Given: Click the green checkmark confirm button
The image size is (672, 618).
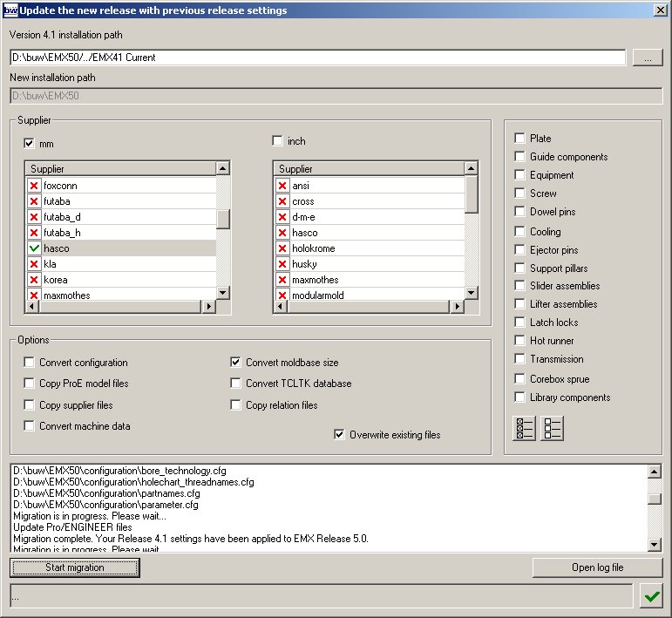Looking at the screenshot, I should click(x=651, y=595).
